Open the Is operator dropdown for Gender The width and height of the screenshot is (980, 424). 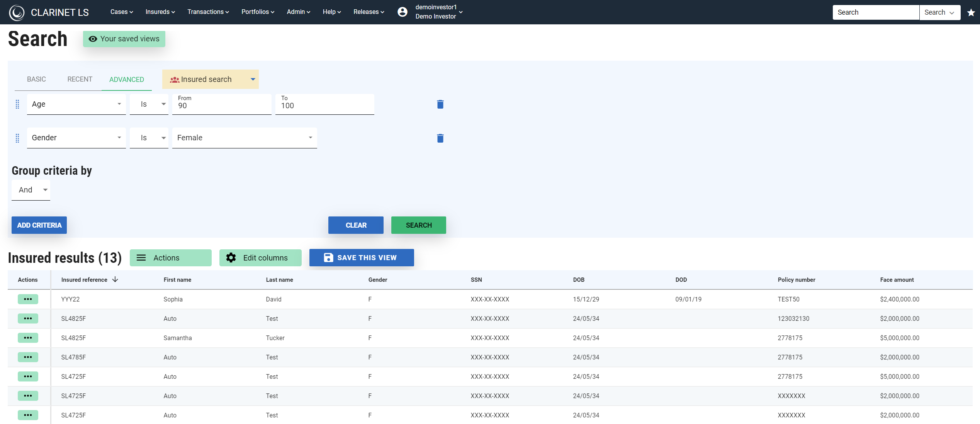(149, 138)
